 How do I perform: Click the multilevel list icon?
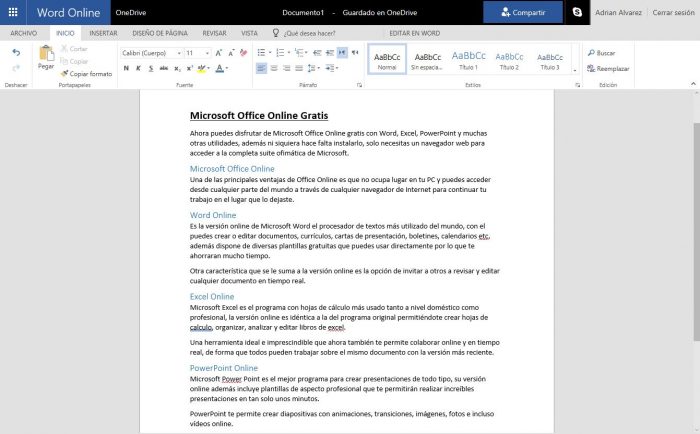[x=300, y=53]
